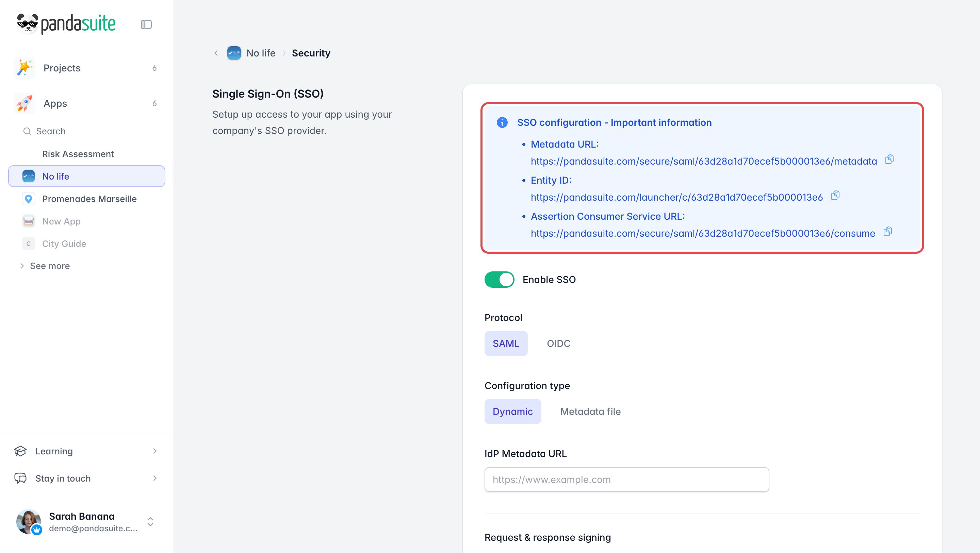Click the Metadata URL link text

[x=704, y=161]
